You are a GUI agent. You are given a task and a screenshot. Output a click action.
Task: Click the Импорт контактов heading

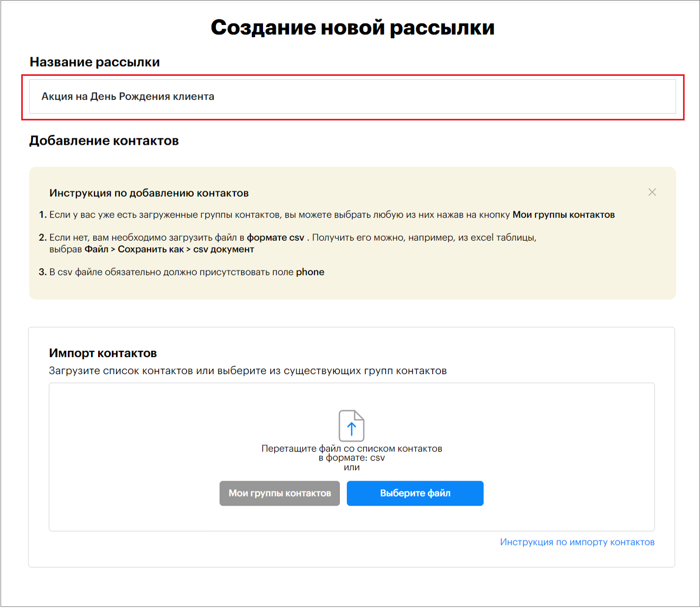click(103, 353)
